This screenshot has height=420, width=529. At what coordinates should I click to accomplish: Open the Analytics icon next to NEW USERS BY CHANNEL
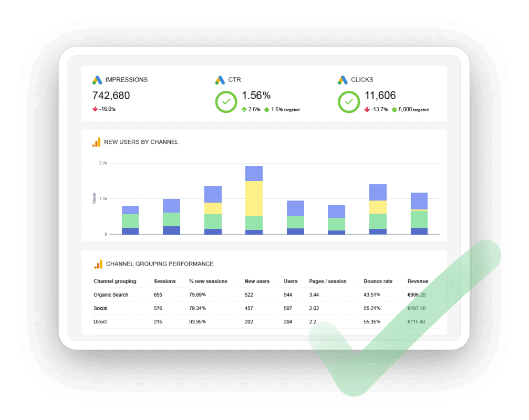click(96, 142)
